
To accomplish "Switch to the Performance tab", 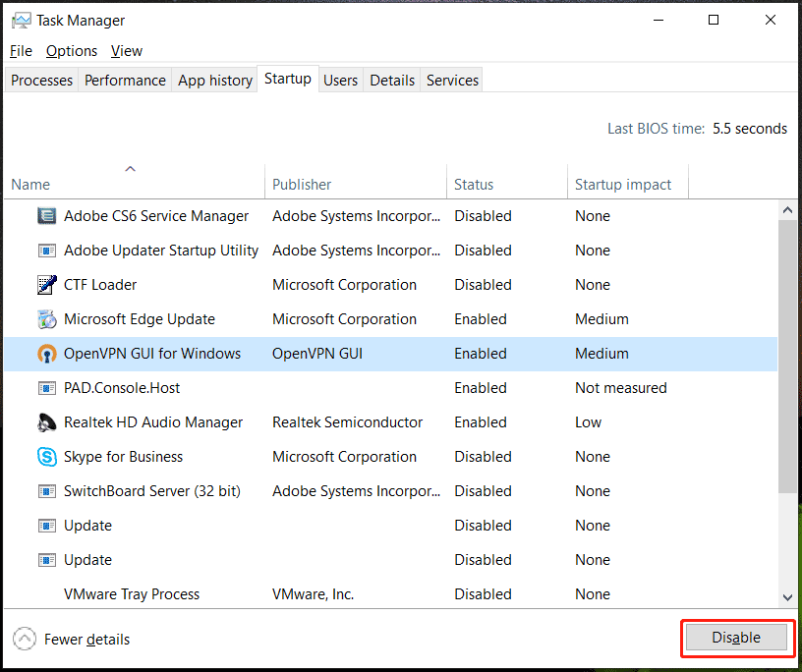I will click(x=125, y=80).
